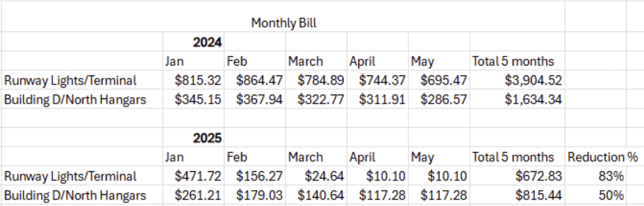Screen dimensions: 644x206
Task: Select the 50% reduction cell
Action: point(595,195)
